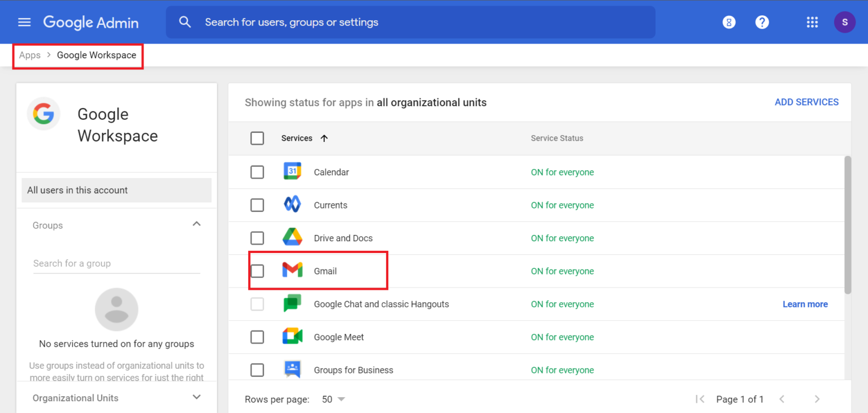868x413 pixels.
Task: Check the Gmail row checkbox
Action: click(257, 271)
